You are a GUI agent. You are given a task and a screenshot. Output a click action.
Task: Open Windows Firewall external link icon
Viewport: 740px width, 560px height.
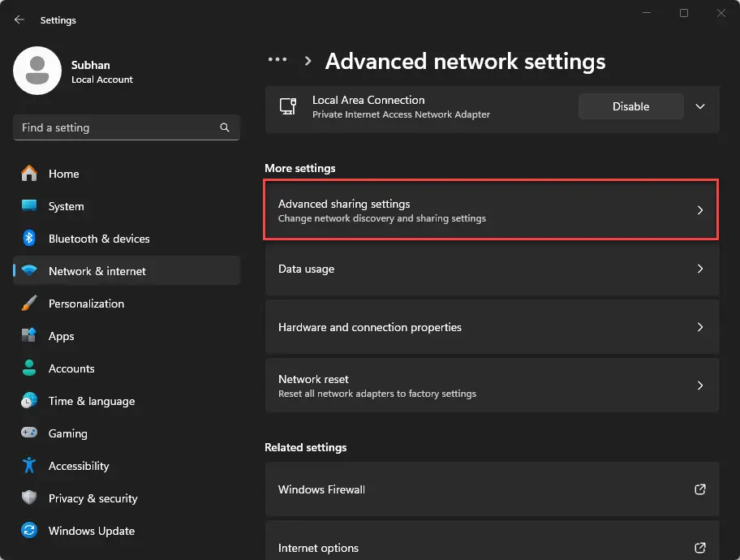coord(699,489)
